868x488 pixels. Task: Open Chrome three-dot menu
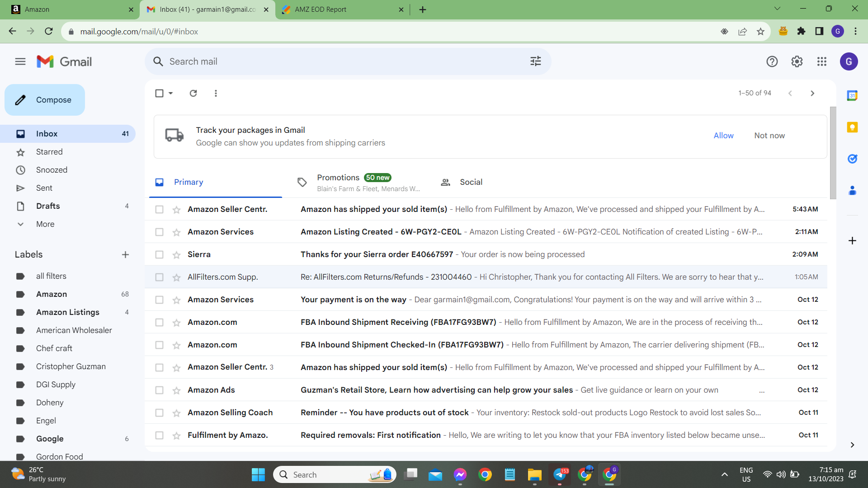tap(855, 31)
